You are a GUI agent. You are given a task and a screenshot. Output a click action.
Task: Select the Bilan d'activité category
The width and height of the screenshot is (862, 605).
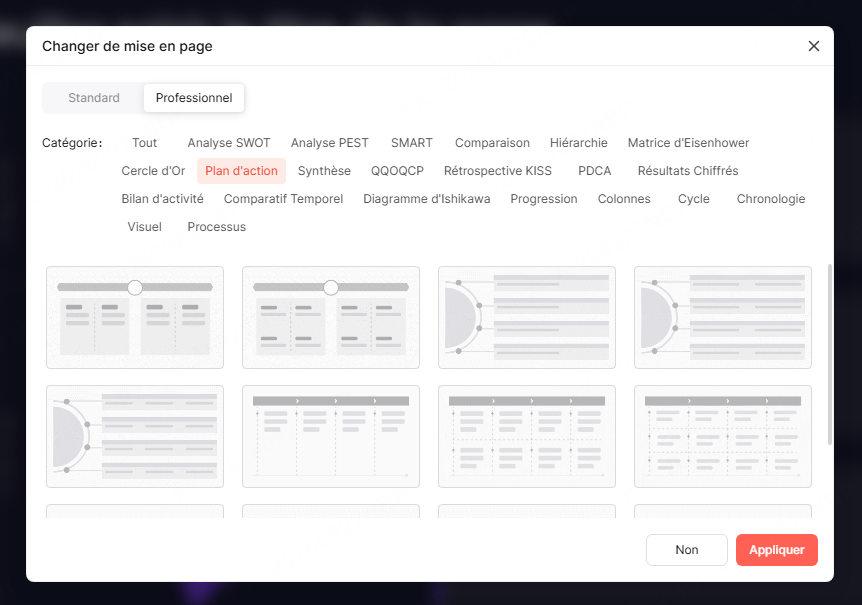(x=163, y=199)
